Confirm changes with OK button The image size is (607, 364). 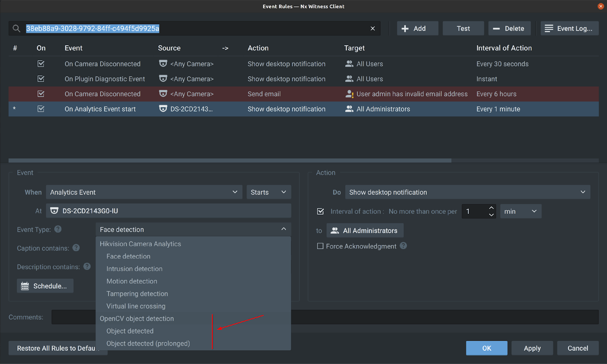pyautogui.click(x=487, y=348)
